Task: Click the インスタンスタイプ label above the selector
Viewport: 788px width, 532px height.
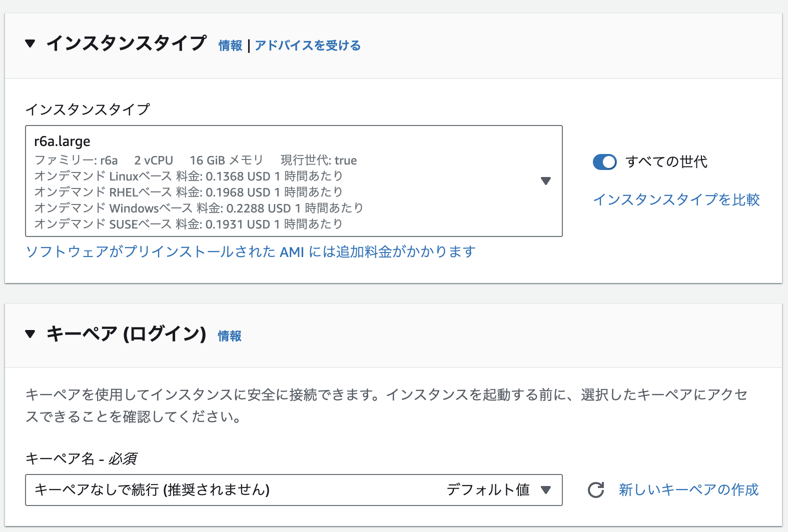Action: [x=88, y=109]
